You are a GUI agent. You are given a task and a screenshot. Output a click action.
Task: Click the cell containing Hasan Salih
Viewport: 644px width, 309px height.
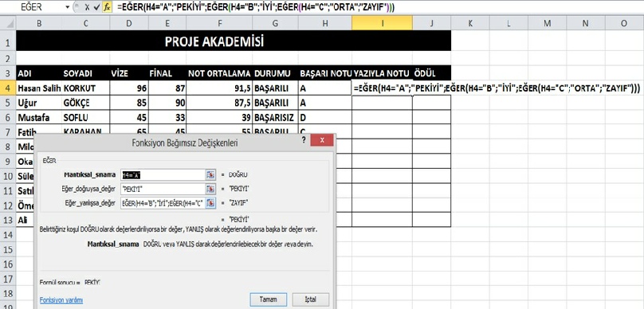[39, 88]
